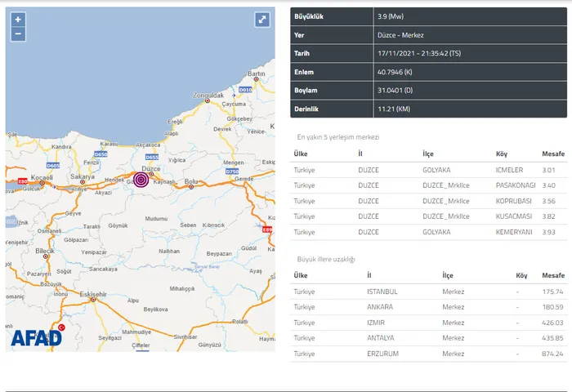Click the D750 road shield on map
This screenshot has width=572, height=392.
[231, 171]
